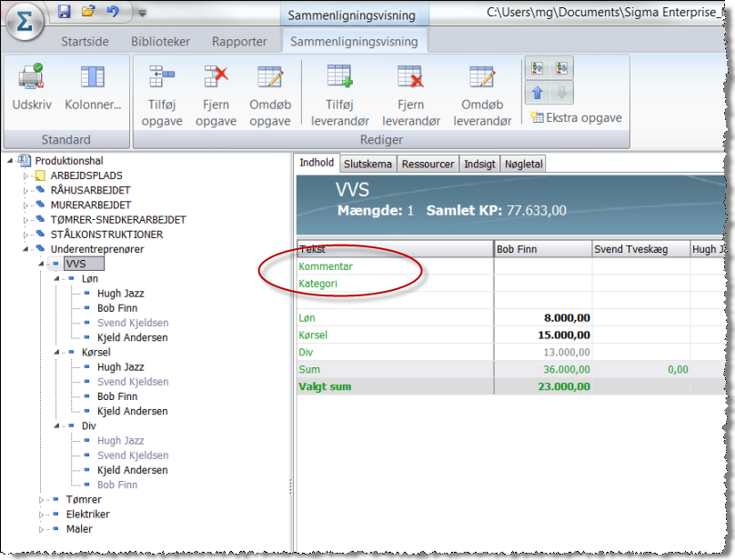Switch to the Slutskema tab
735x560 pixels.
pos(368,164)
